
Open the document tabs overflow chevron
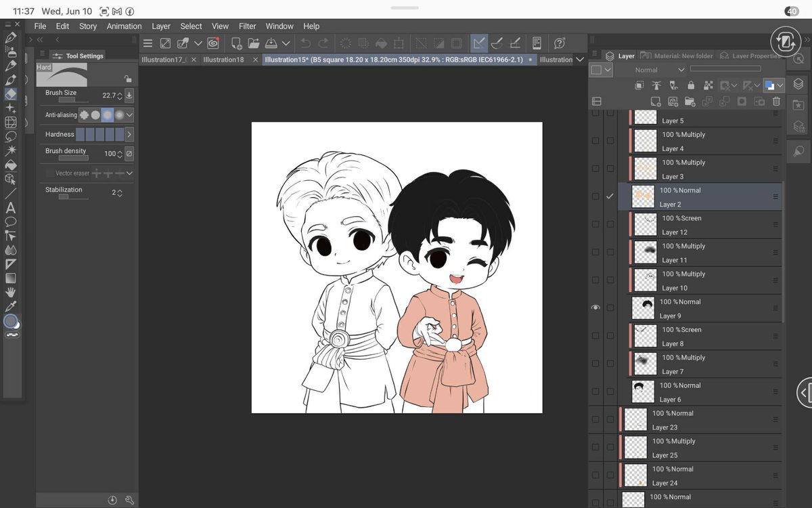point(580,60)
